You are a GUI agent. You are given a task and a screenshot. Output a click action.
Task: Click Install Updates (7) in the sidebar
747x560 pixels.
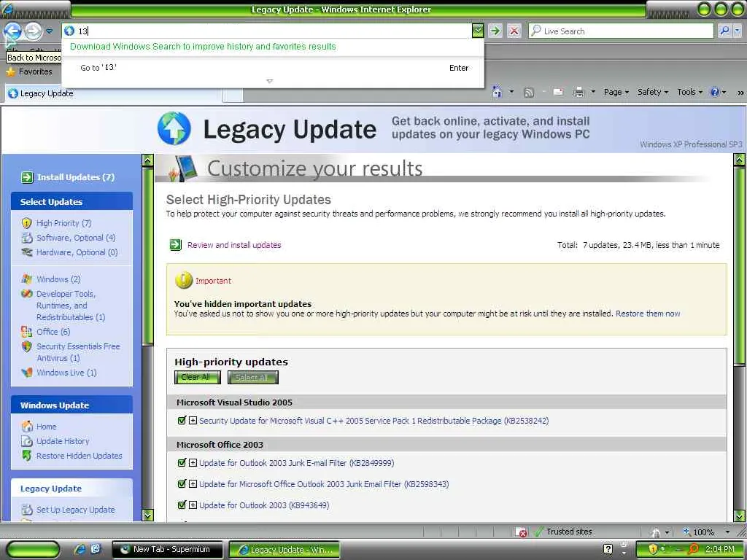click(x=76, y=177)
